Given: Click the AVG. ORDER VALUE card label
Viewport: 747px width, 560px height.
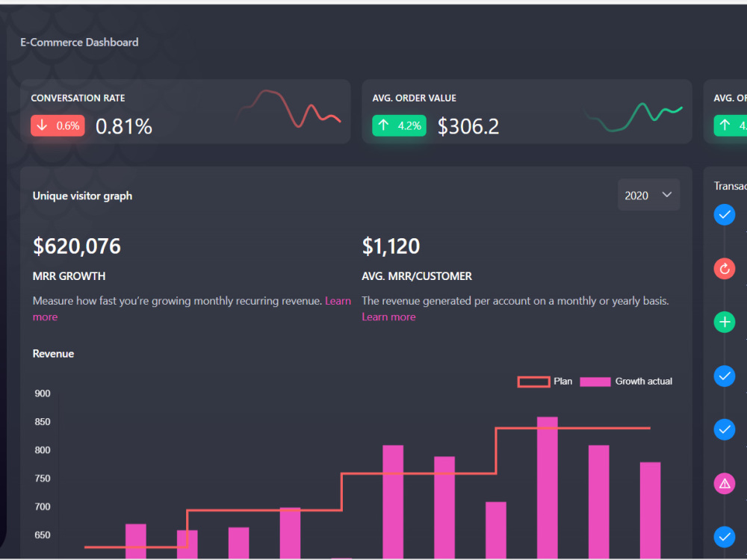Looking at the screenshot, I should tap(414, 98).
